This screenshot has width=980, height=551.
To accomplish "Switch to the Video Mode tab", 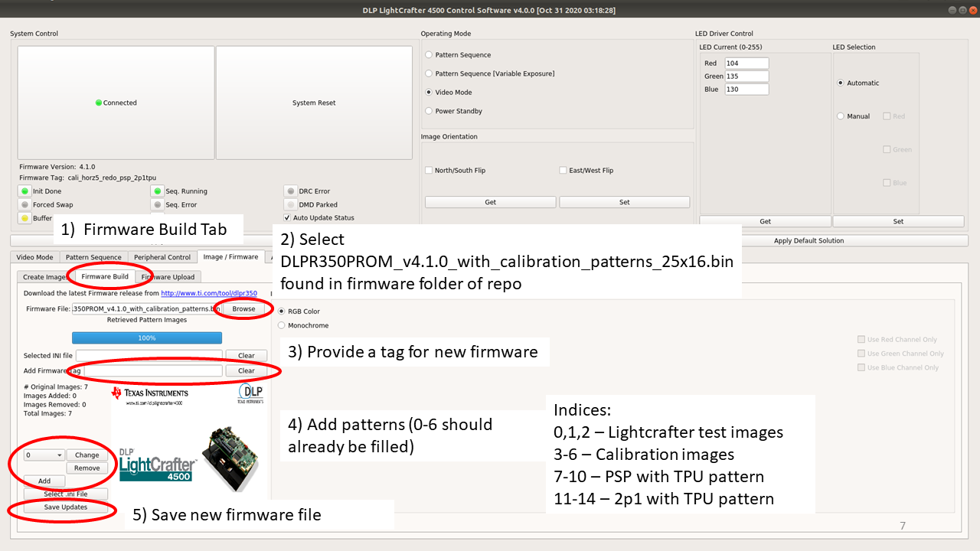I will click(34, 257).
